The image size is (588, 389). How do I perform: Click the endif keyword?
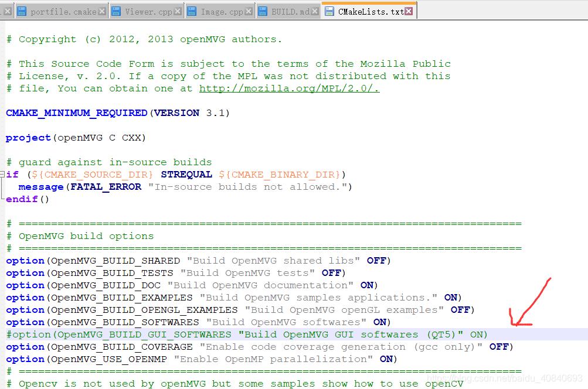[x=22, y=199]
